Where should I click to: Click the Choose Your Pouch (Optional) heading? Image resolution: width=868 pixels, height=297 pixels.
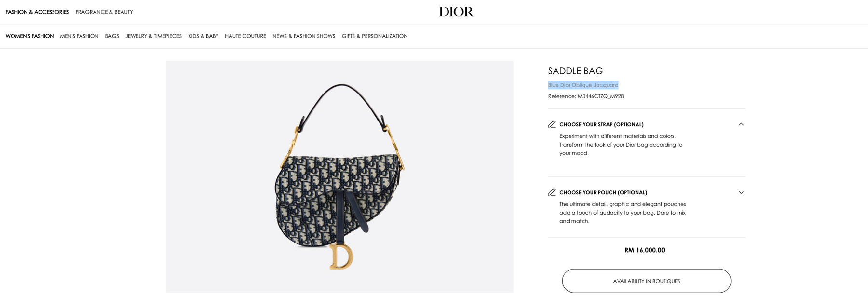pos(603,192)
